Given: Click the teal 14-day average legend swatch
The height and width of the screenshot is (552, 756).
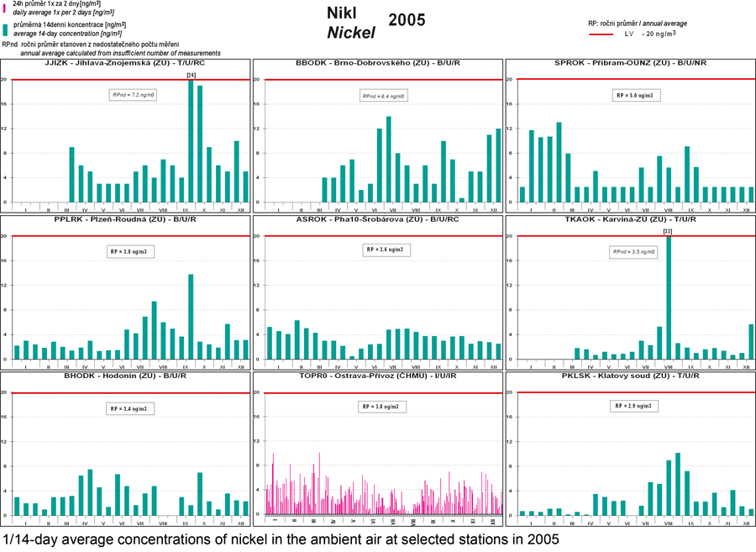Looking at the screenshot, I should (x=5, y=30).
